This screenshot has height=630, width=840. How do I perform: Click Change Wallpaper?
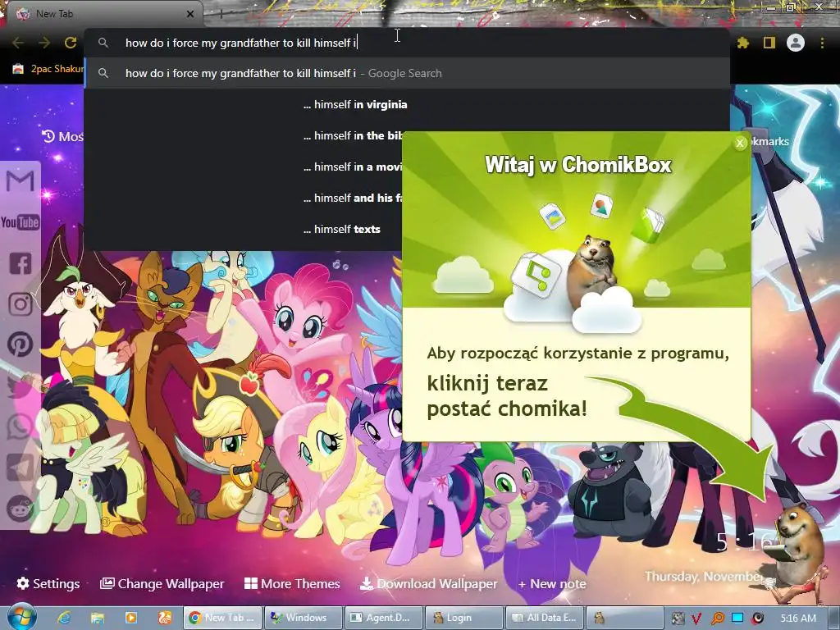(162, 583)
